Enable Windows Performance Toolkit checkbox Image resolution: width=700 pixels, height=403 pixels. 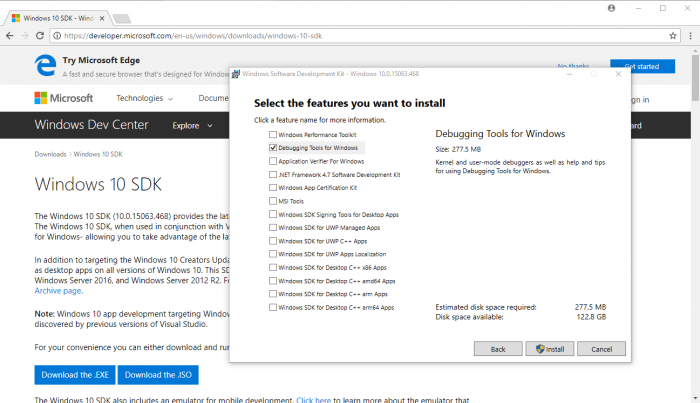[273, 134]
